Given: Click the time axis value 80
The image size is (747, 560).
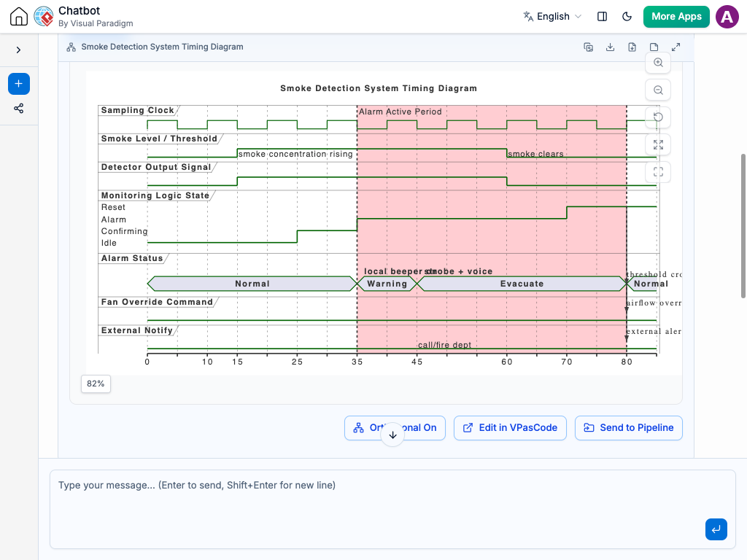Looking at the screenshot, I should click(x=627, y=362).
